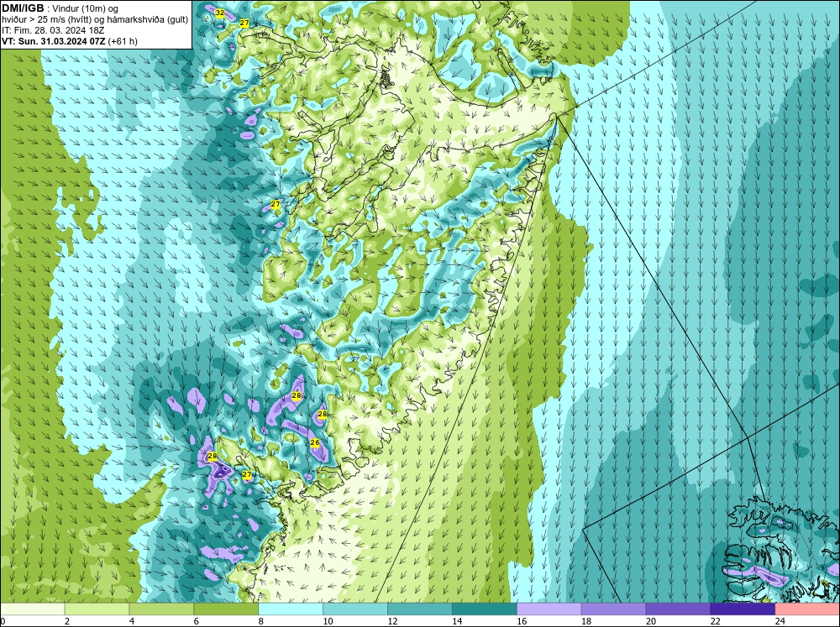840x627 pixels.
Task: Select the 18–20 m/s purple swatch
Action: 613,609
